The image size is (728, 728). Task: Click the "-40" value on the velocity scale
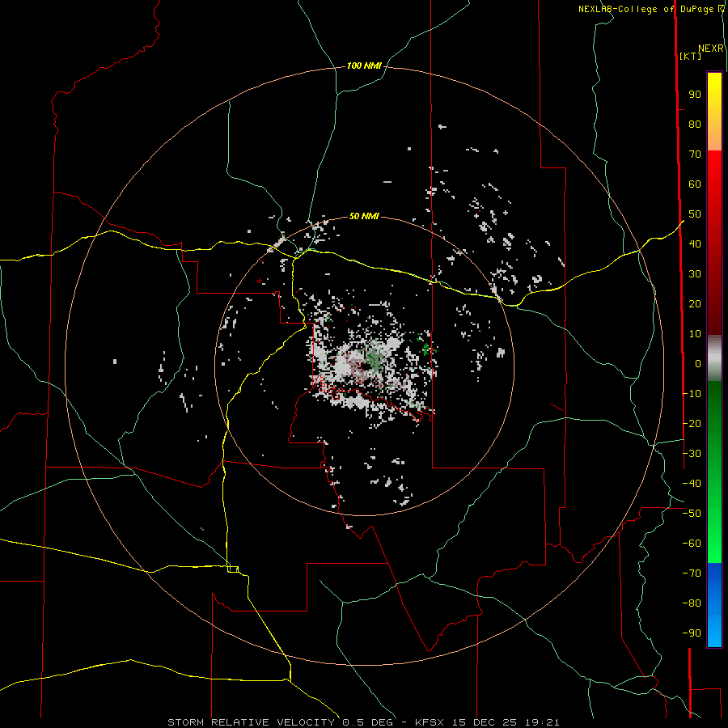coord(692,484)
